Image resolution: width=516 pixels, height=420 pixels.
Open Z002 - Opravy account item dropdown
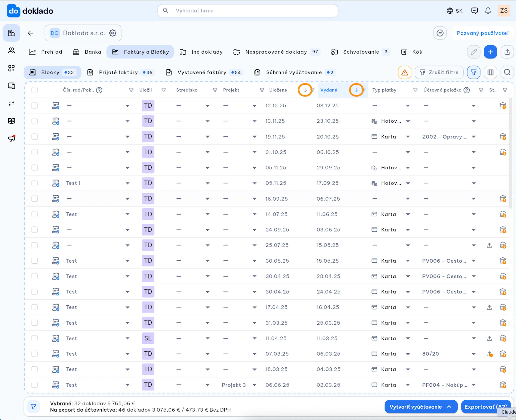474,137
